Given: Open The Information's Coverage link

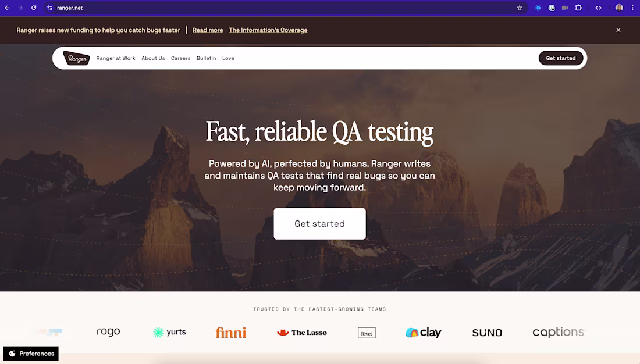Looking at the screenshot, I should click(x=268, y=30).
